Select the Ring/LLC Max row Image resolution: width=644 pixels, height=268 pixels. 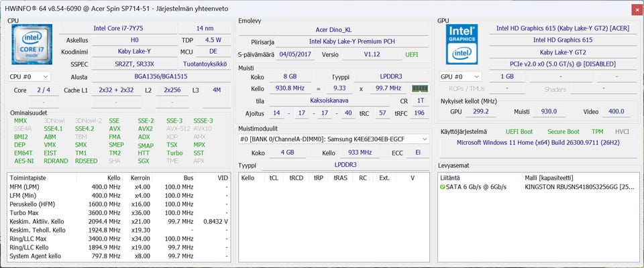point(119,239)
